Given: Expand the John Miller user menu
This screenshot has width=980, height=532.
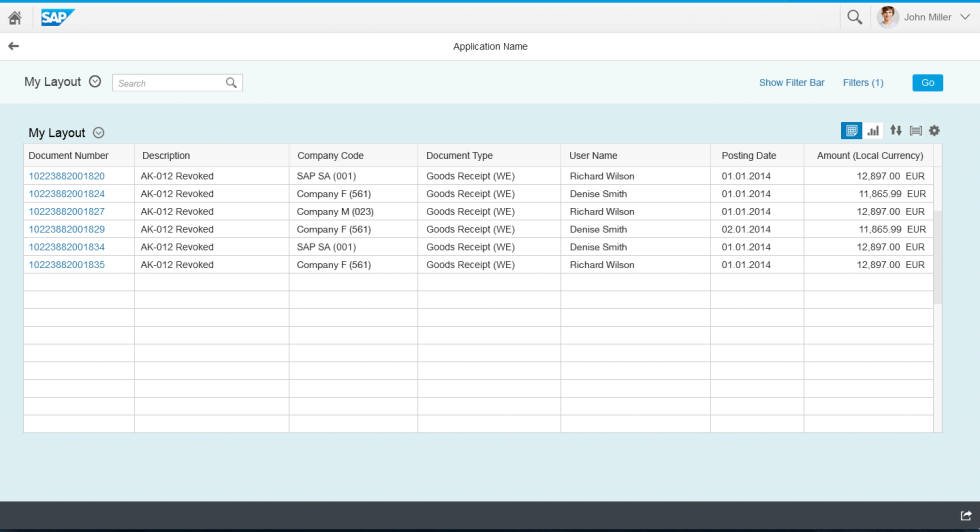Looking at the screenshot, I should point(963,17).
